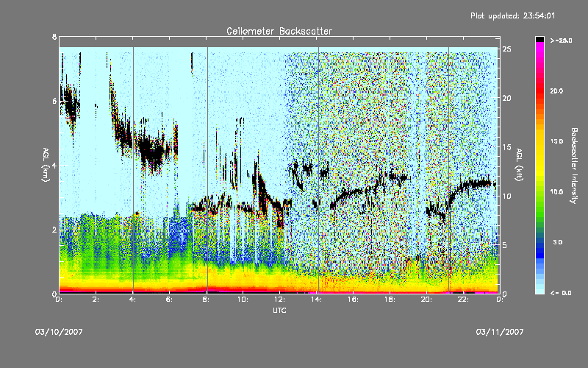Click the black swatch atop the colorbar
This screenshot has width=588, height=368.
539,39
